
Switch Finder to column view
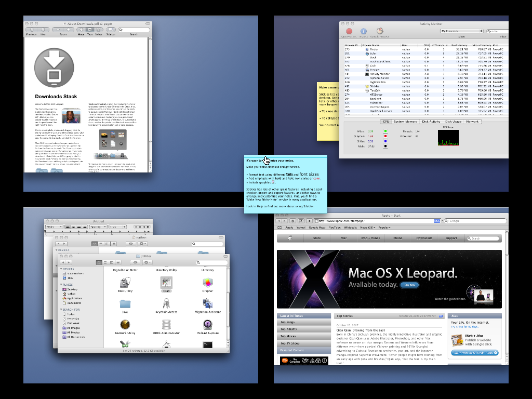111,262
